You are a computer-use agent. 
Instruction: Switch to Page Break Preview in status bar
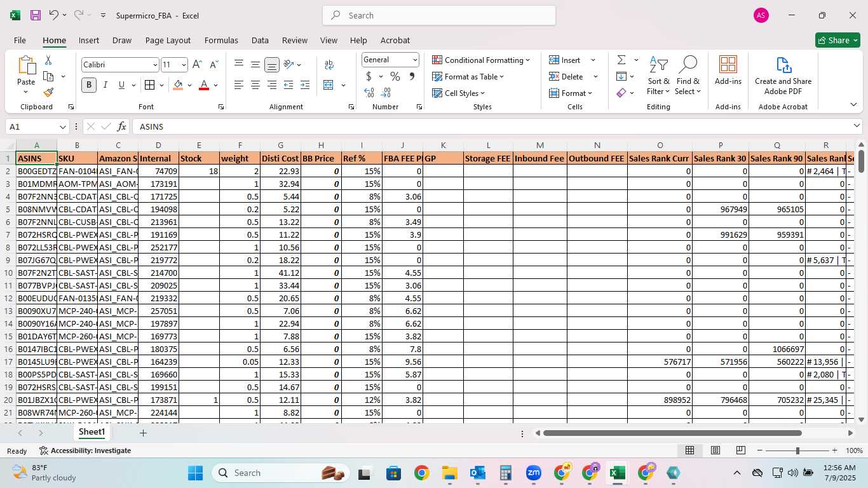click(741, 451)
